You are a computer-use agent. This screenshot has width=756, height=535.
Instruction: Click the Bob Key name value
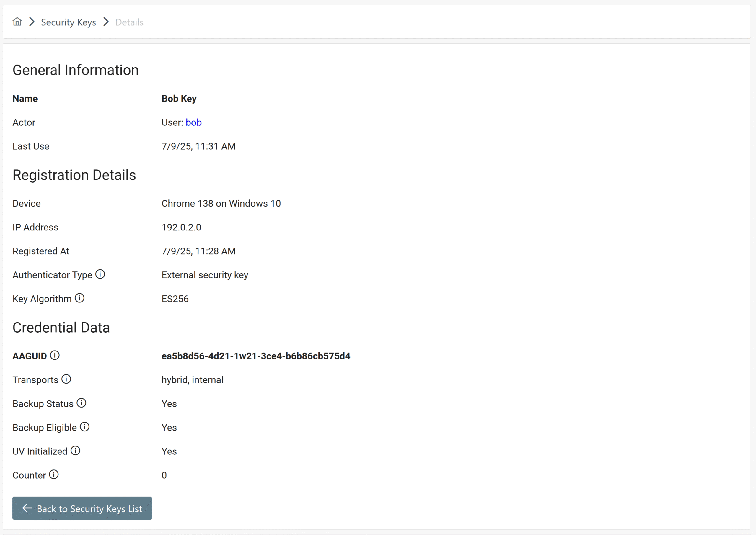click(179, 99)
